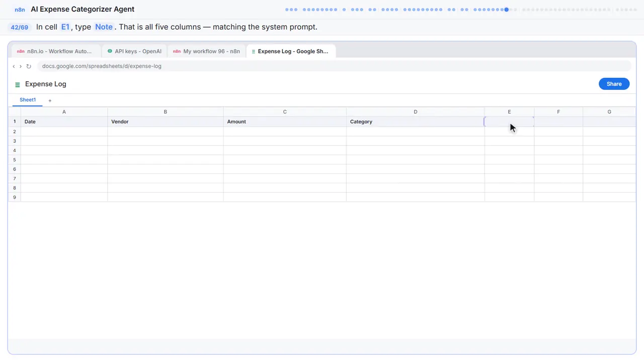
Task: Select empty cell E1 in the header row
Action: 509,122
